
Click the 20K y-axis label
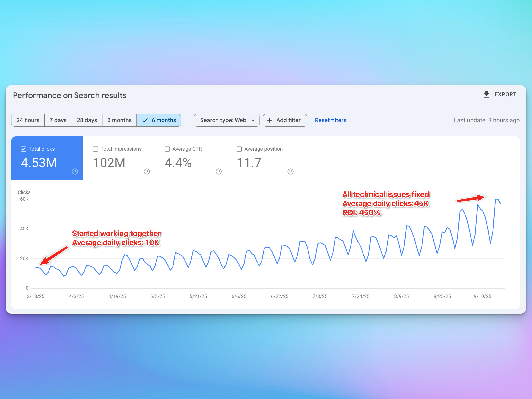click(24, 259)
